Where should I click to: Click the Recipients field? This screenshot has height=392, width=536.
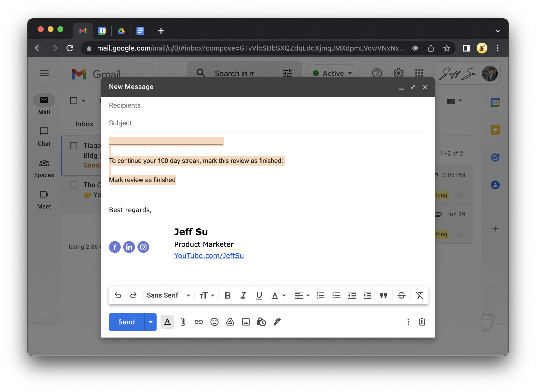(268, 105)
